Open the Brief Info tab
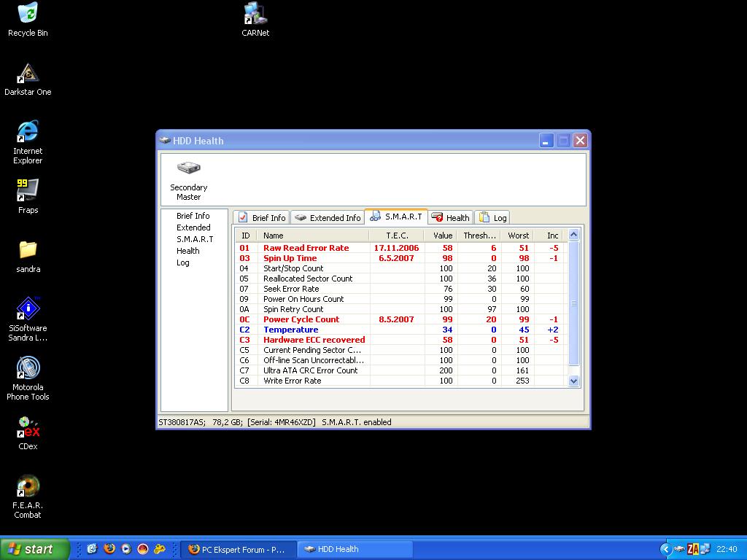The width and height of the screenshot is (747, 560). point(261,217)
